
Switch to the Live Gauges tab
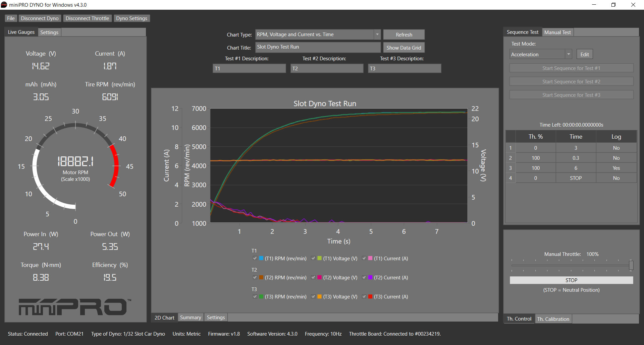(21, 32)
